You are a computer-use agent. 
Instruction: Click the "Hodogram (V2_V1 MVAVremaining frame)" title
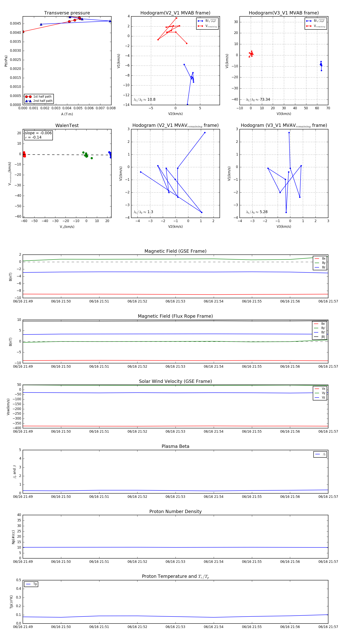[175, 125]
